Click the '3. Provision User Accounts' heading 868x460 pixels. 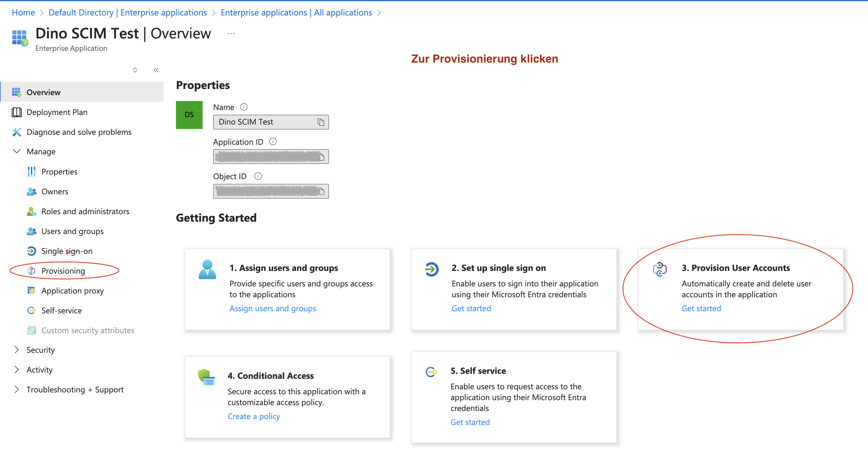point(736,268)
